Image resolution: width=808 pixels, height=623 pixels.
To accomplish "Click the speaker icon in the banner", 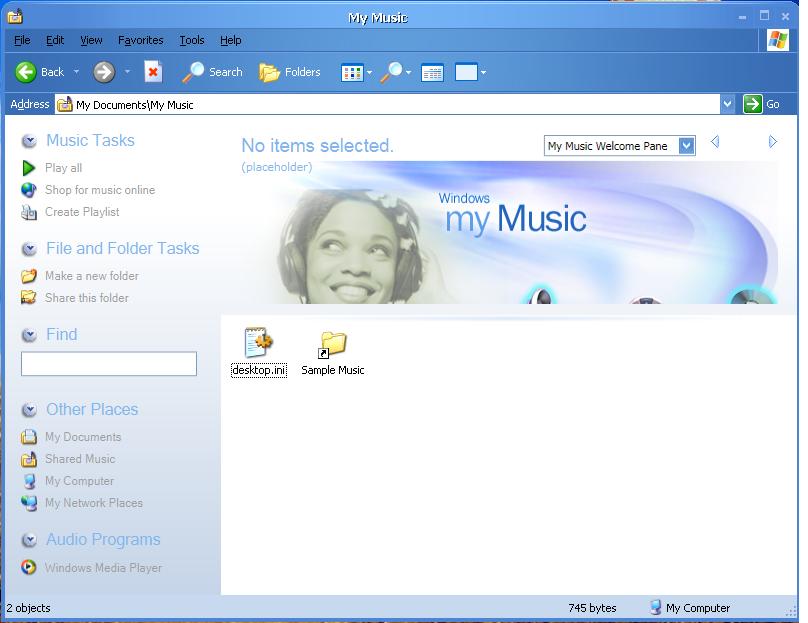I will pos(540,295).
